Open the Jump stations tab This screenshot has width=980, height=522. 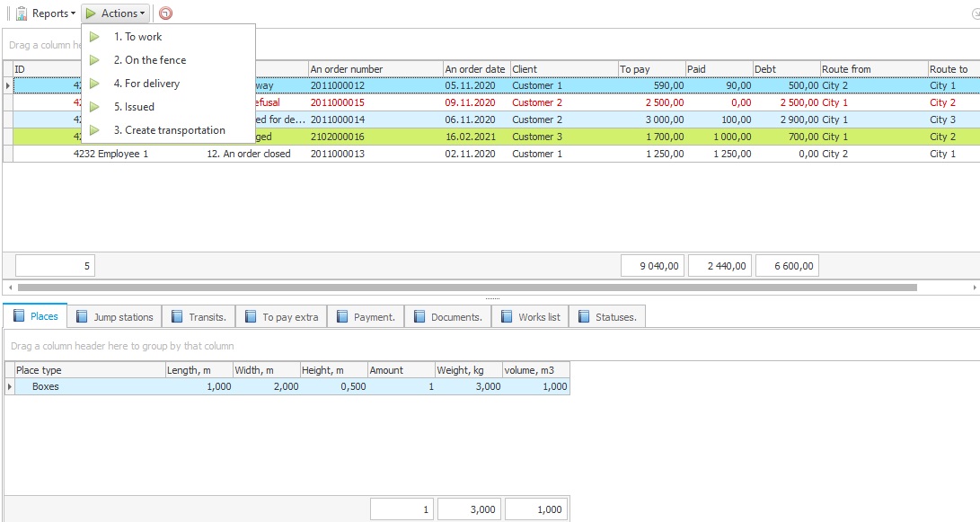point(114,316)
